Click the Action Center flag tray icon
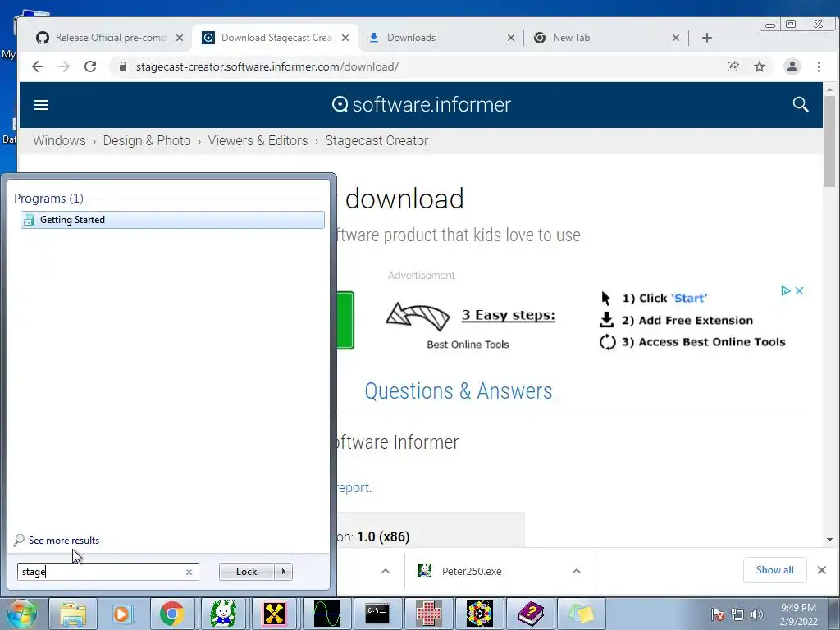The image size is (840, 630). click(x=718, y=614)
